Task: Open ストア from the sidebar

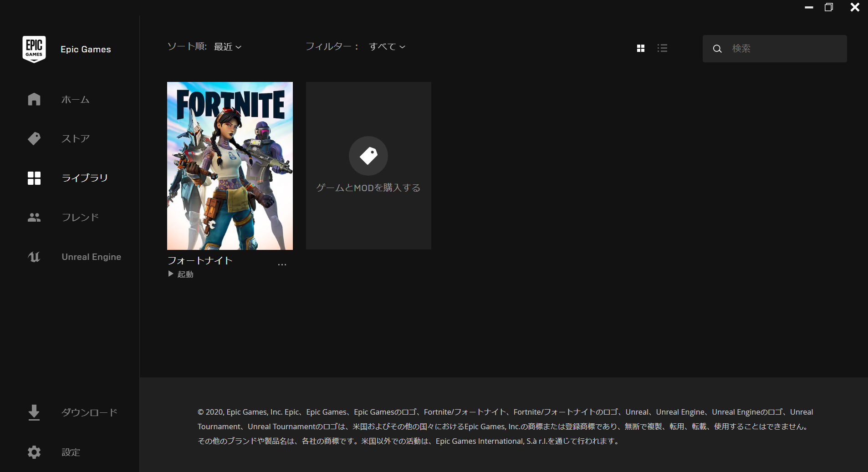Action: (x=76, y=138)
